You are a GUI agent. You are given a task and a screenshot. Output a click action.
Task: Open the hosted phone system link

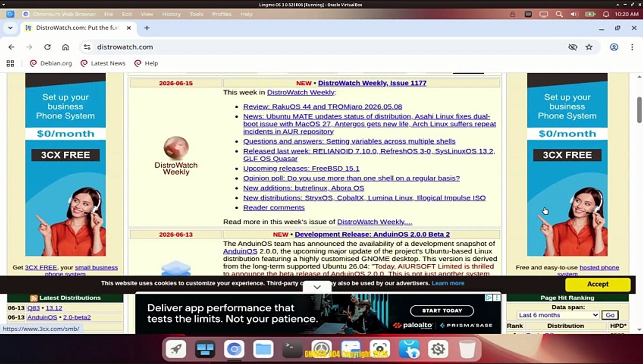[x=599, y=267]
